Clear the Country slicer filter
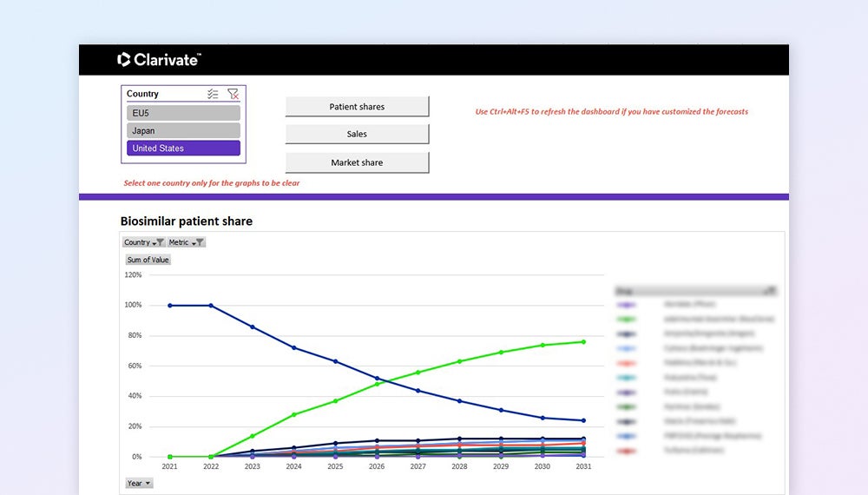The image size is (868, 495). [x=233, y=94]
